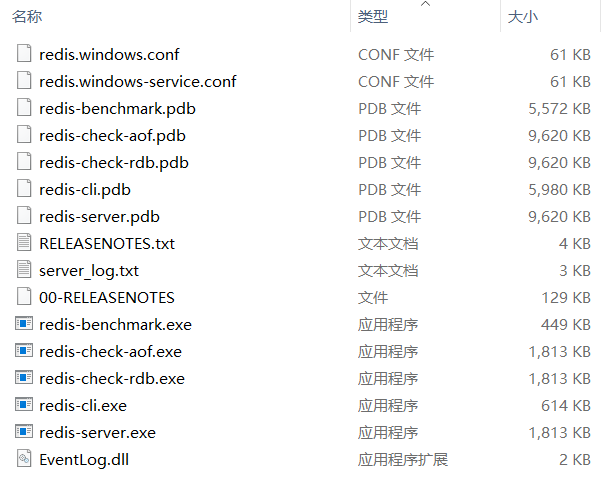This screenshot has height=482, width=601.
Task: Select the redis.windows-service.conf file name
Action: pos(138,81)
